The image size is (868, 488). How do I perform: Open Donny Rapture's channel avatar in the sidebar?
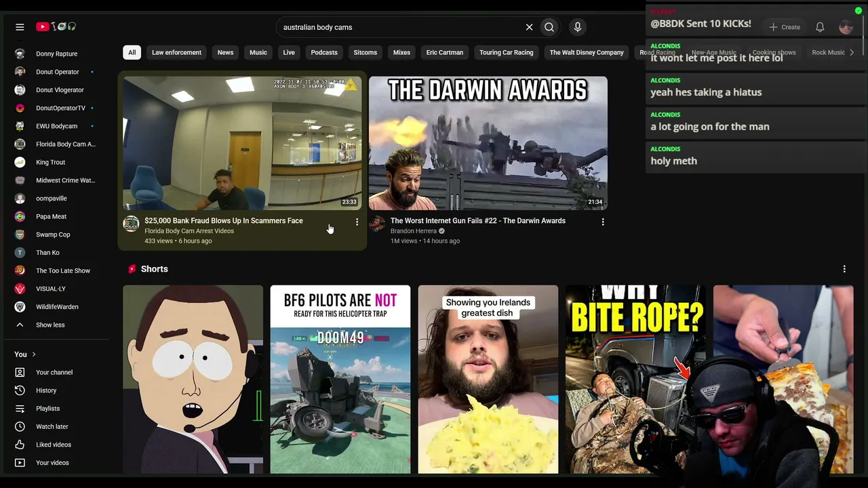coord(20,54)
